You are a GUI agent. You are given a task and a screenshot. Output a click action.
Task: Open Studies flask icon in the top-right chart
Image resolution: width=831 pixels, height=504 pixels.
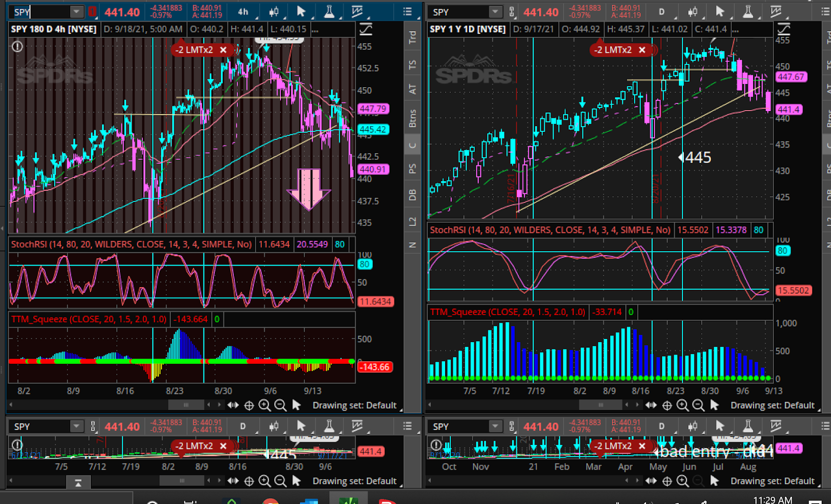748,12
